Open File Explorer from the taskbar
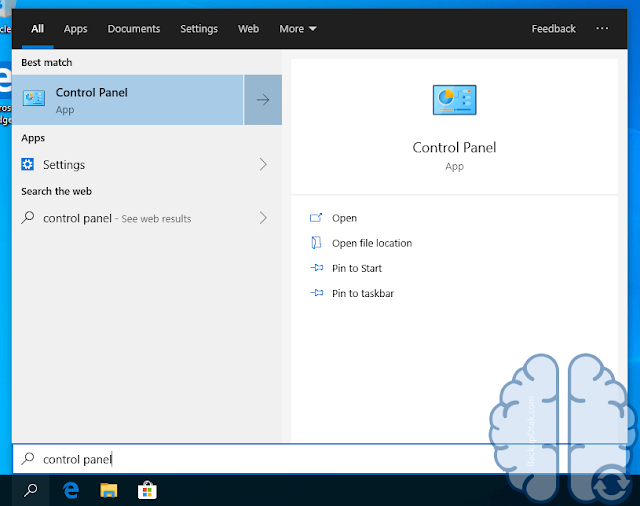640x506 pixels. coord(109,490)
